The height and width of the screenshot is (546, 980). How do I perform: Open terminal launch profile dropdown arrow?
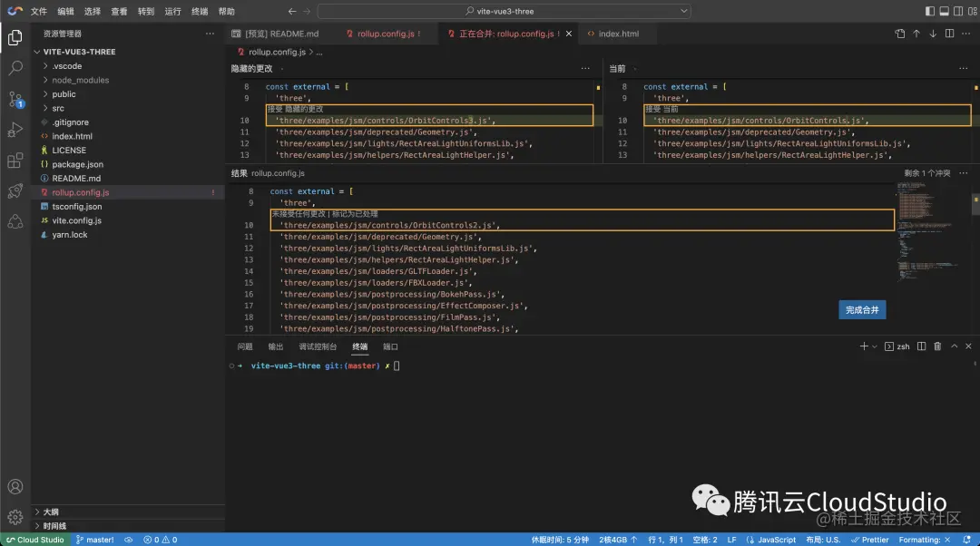coord(875,346)
